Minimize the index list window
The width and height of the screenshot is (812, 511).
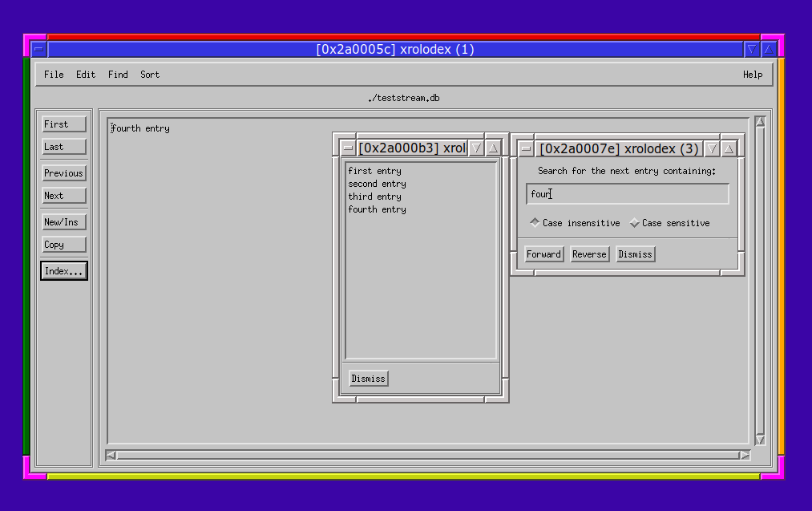tap(476, 148)
